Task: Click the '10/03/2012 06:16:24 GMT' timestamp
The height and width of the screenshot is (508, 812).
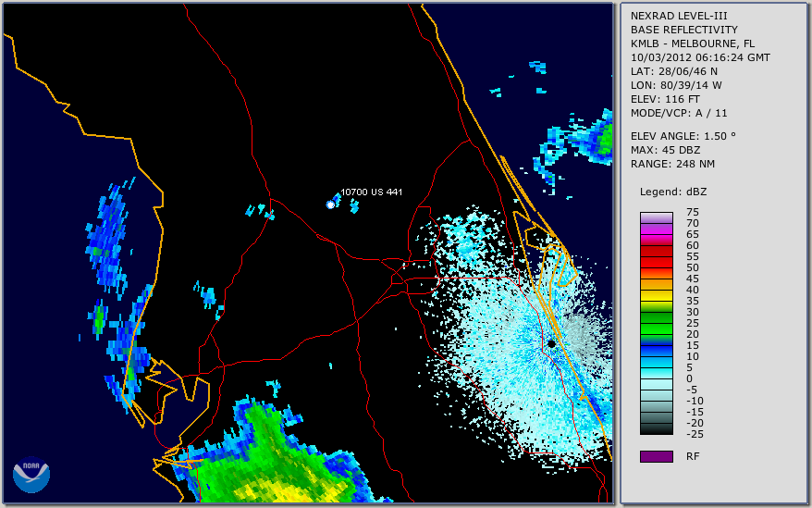Action: click(700, 57)
